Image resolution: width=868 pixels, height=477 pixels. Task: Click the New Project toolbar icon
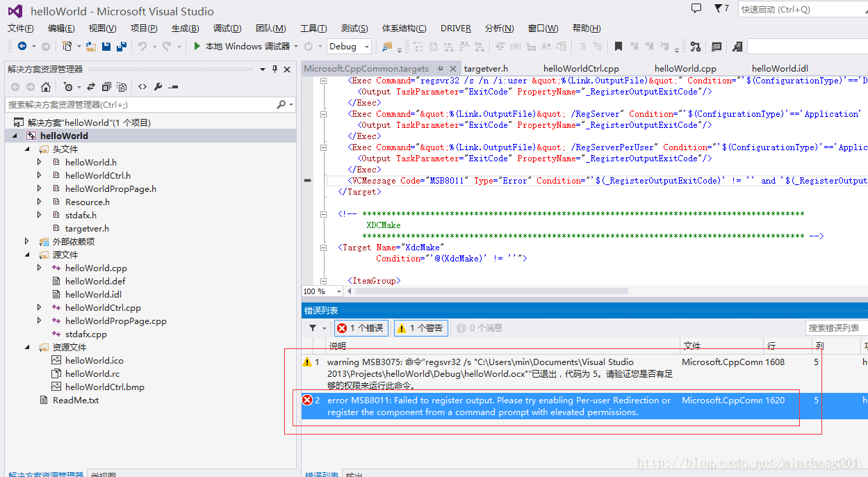tap(67, 47)
